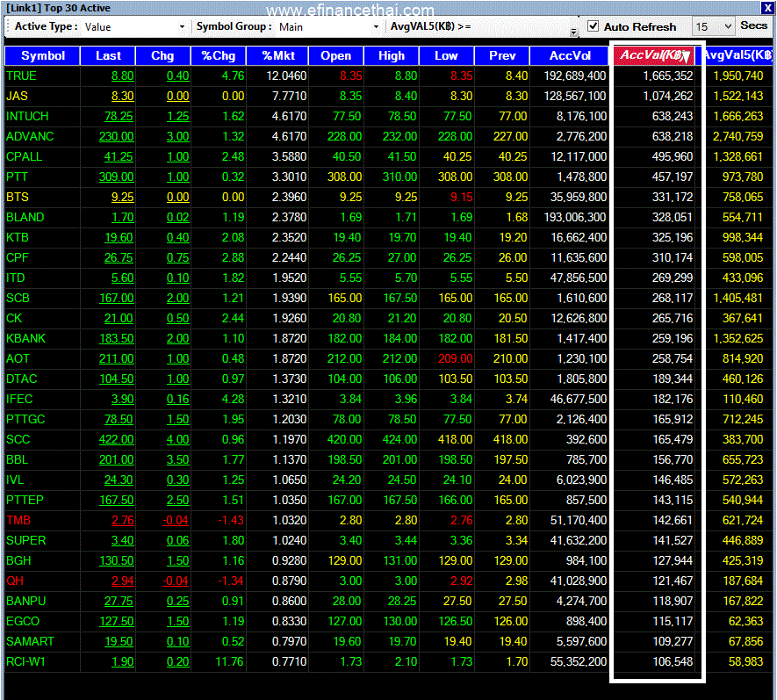Select the PTTGC symbol
The width and height of the screenshot is (777, 700).
coord(25,420)
